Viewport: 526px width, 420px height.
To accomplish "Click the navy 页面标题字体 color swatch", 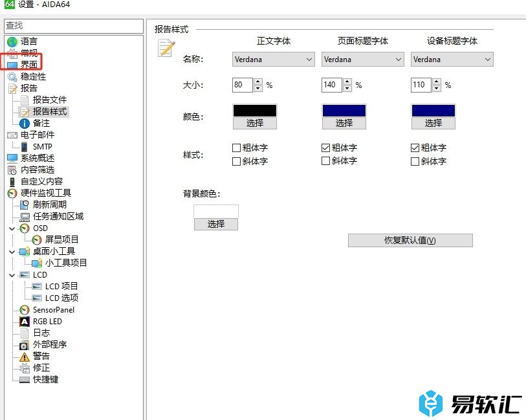I will [x=344, y=111].
